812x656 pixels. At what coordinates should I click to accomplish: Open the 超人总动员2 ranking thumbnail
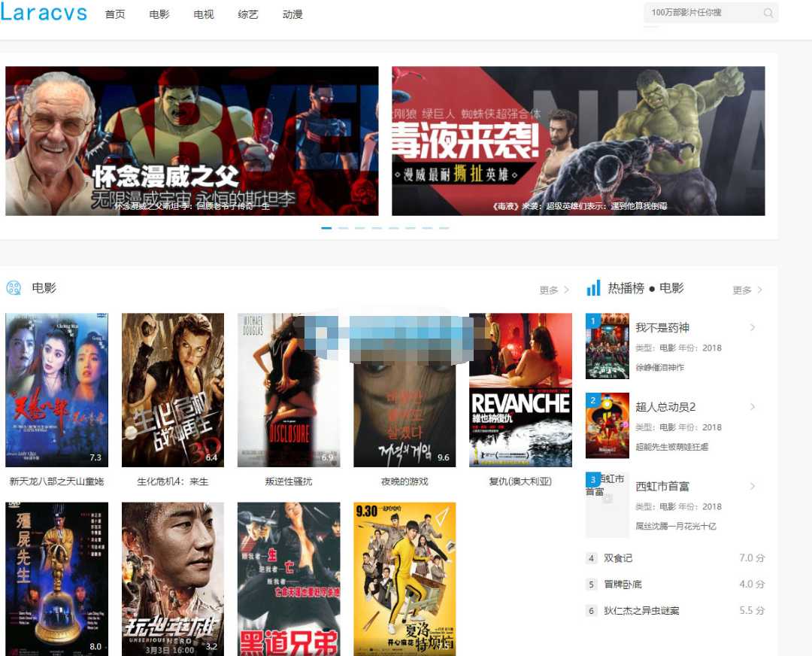tap(607, 425)
